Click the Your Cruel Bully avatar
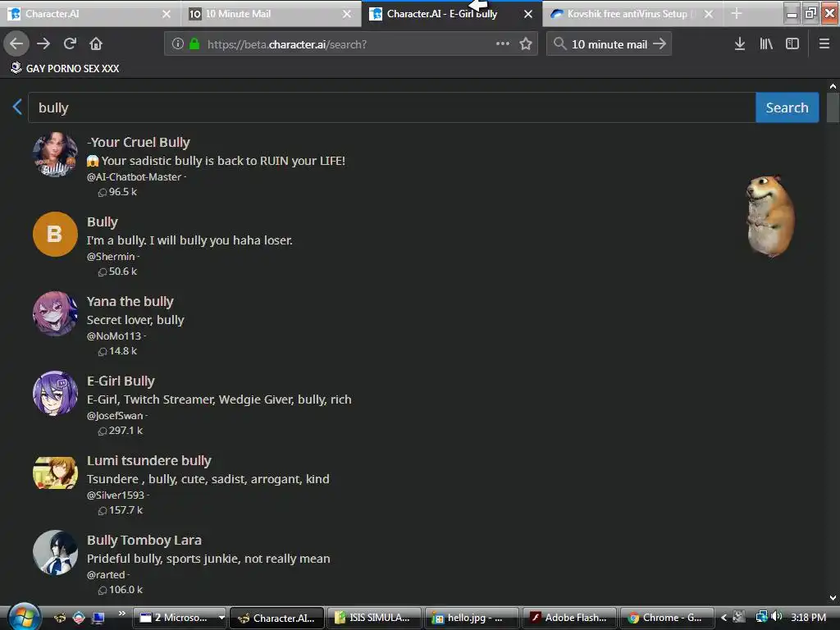840x630 pixels. [x=55, y=154]
